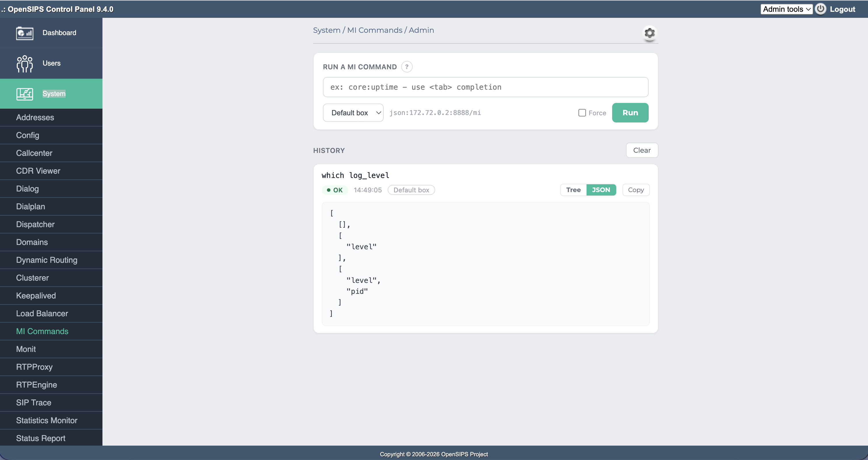Click the 14:49:05 timestamp

tap(368, 190)
